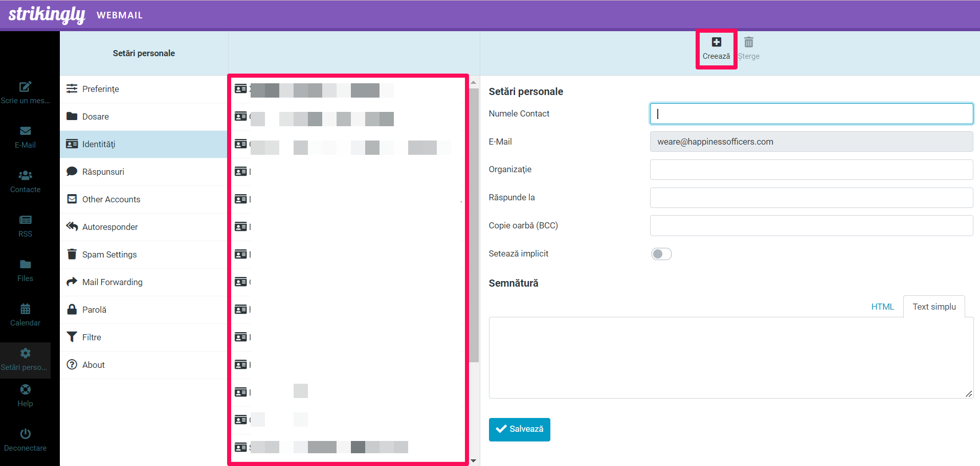Open Dosare folders section

144,116
